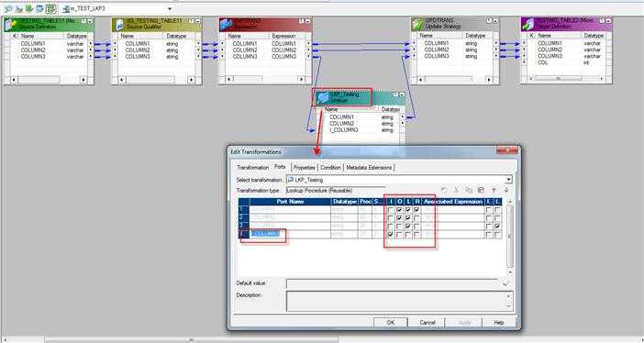Click the OK button
The image size is (644, 343).
pyautogui.click(x=391, y=323)
